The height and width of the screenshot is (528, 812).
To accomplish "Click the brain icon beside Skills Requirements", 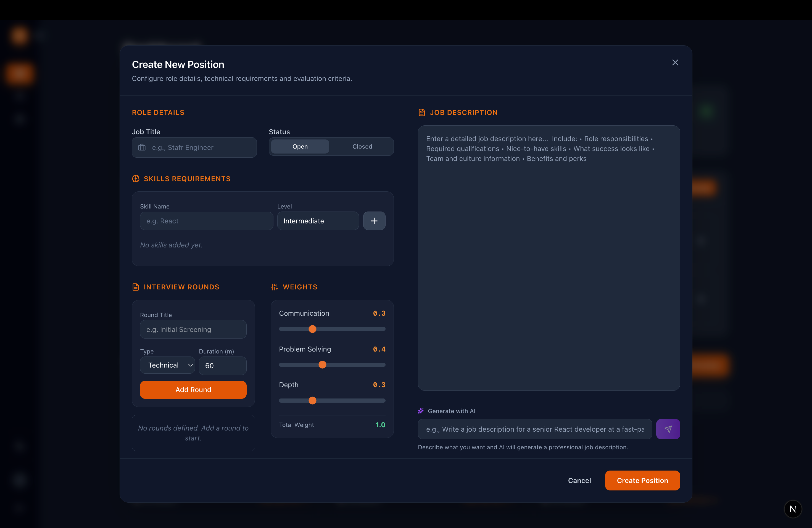I will 136,179.
